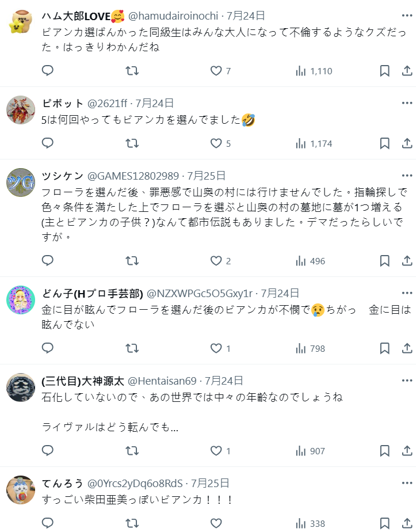Click ピボット's profile avatar
This screenshot has width=416, height=532.
coord(21,111)
